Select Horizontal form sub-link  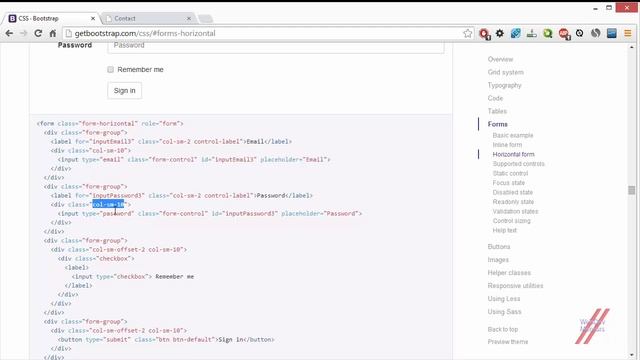tap(513, 154)
